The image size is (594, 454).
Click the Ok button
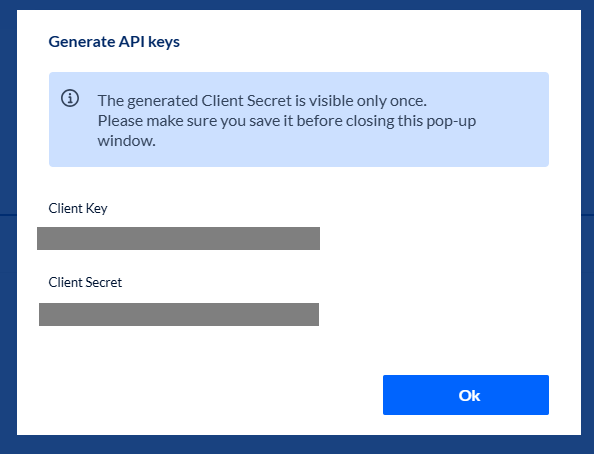click(466, 395)
